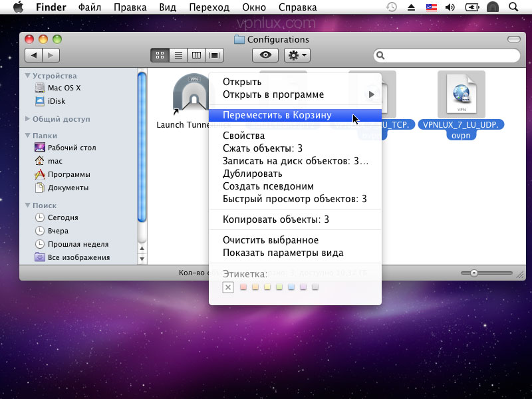Expand the Общий доступ sidebar section
Screen dimensions: 532x399
point(28,118)
